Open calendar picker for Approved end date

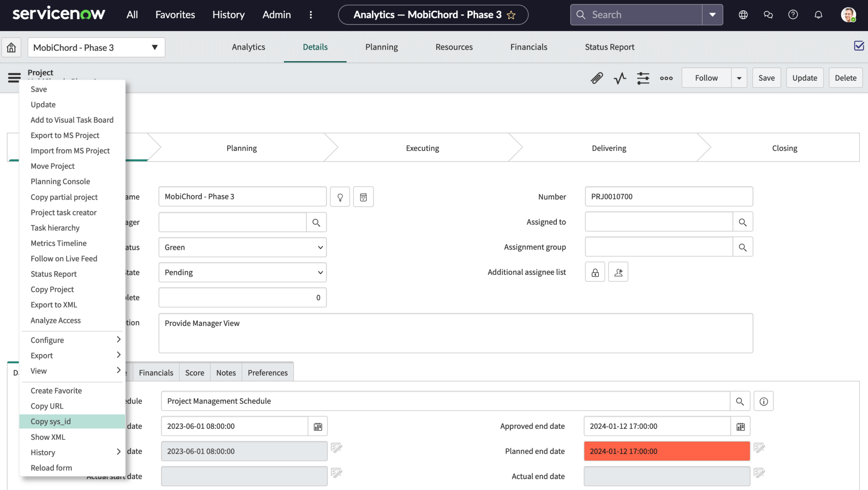(740, 426)
